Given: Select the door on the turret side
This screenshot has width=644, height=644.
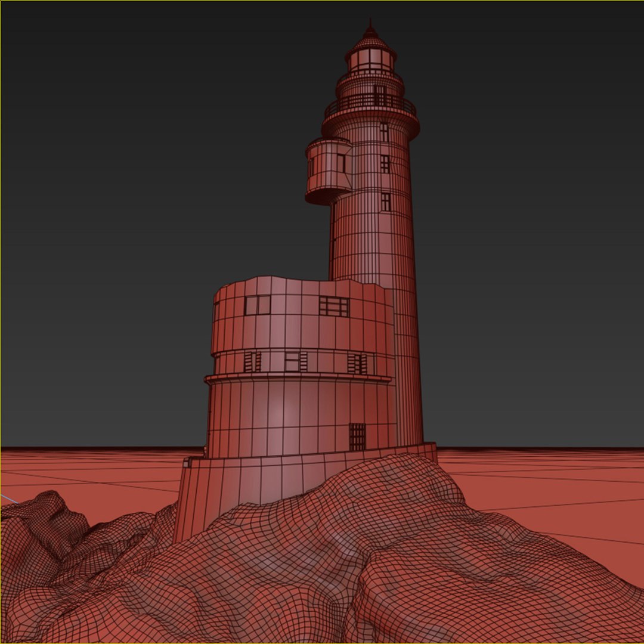Looking at the screenshot, I should tap(341, 163).
